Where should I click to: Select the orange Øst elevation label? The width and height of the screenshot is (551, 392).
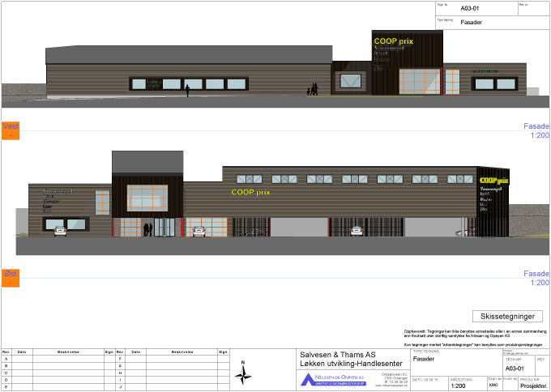pyautogui.click(x=11, y=278)
